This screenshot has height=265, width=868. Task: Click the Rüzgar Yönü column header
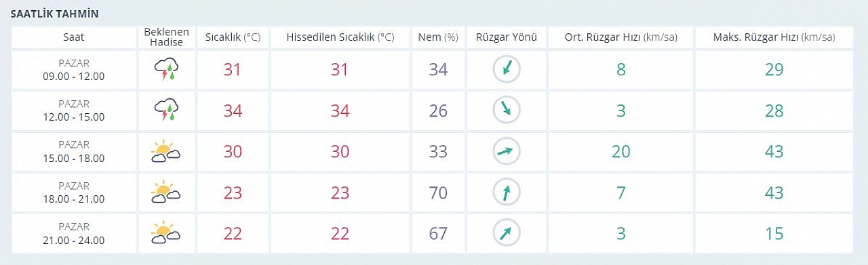coord(506,37)
